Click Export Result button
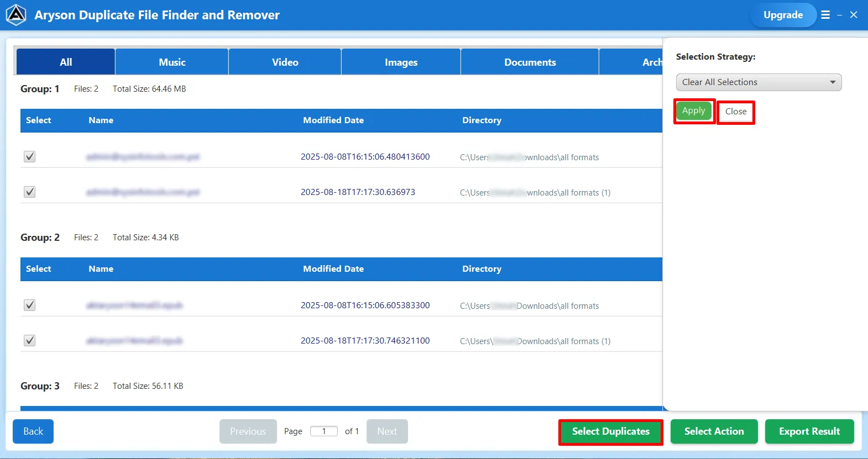 [809, 432]
